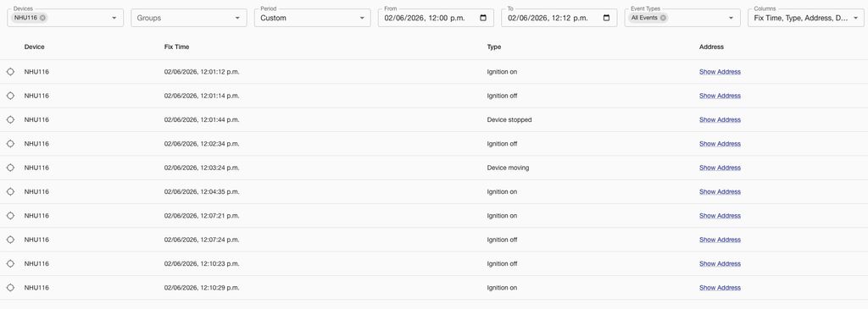Image resolution: width=868 pixels, height=309 pixels.
Task: Remove the NHU116 device chip
Action: pyautogui.click(x=42, y=18)
